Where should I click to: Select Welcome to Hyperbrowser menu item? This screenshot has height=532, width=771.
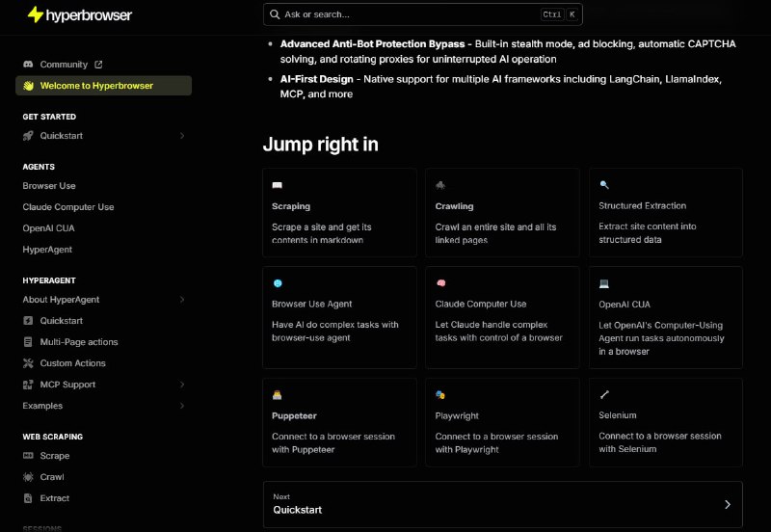103,86
